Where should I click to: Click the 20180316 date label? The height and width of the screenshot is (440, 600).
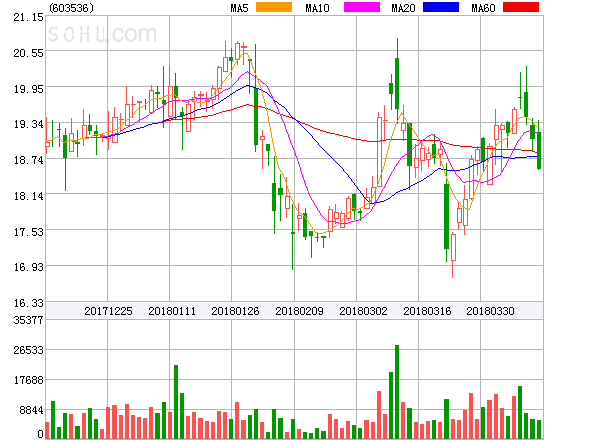(x=427, y=311)
